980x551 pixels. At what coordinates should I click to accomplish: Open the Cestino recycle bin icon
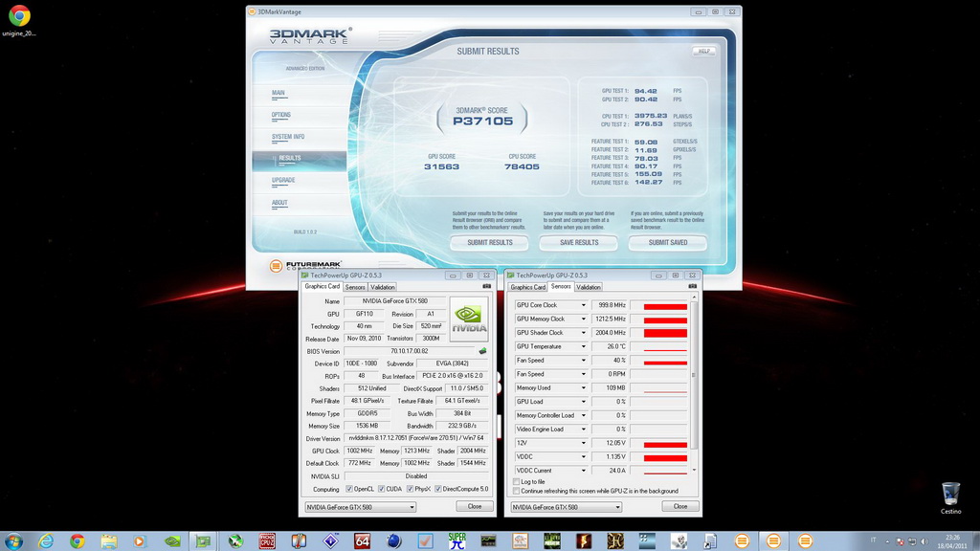point(950,494)
